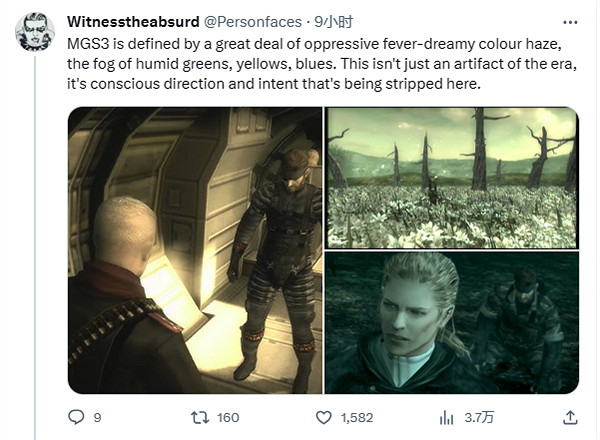
Task: Open the Witnesstheabsurd profile avatar
Action: [34, 32]
